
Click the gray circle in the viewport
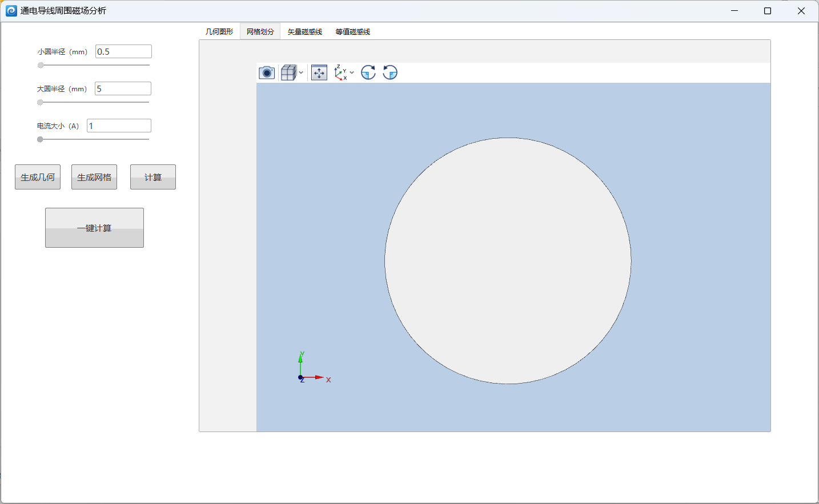pyautogui.click(x=508, y=261)
